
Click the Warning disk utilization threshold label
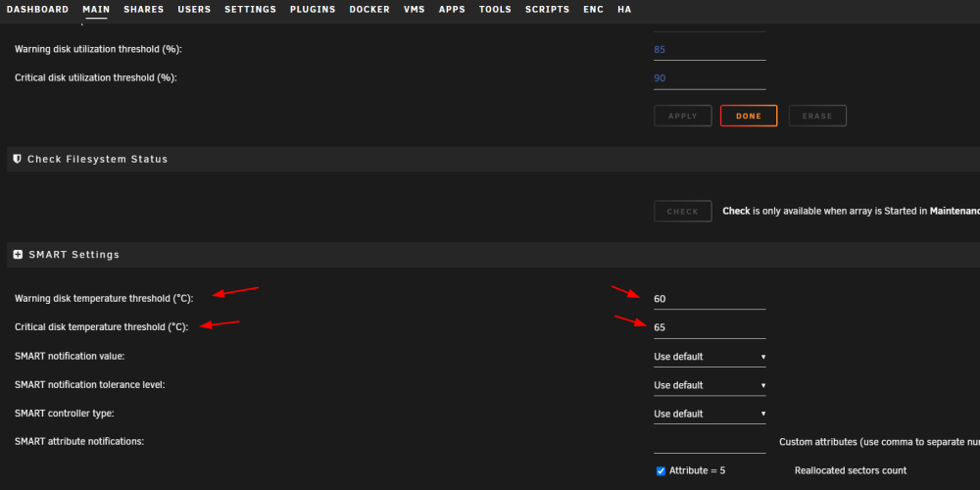(x=98, y=49)
